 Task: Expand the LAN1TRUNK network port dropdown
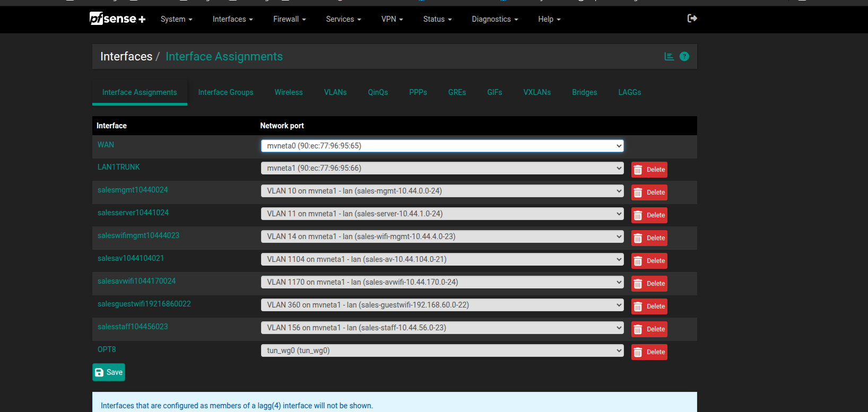(x=442, y=168)
